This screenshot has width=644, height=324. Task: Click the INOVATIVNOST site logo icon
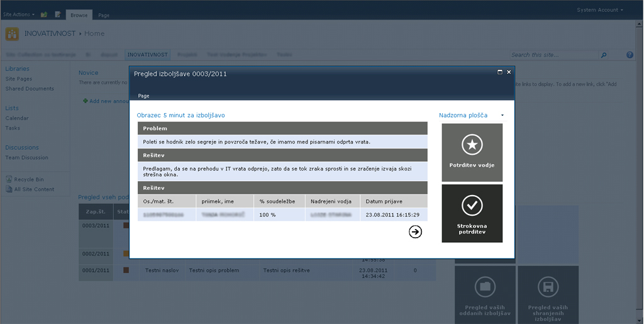click(12, 34)
